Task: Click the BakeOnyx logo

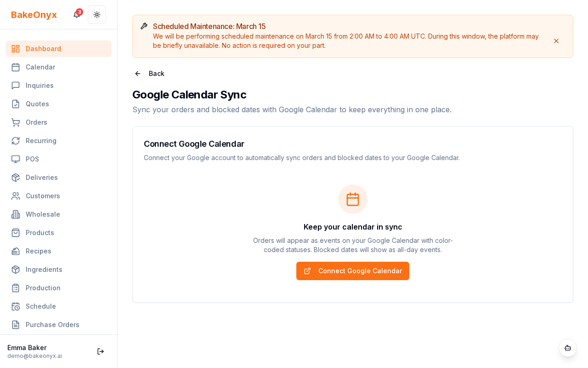Action: pos(34,15)
